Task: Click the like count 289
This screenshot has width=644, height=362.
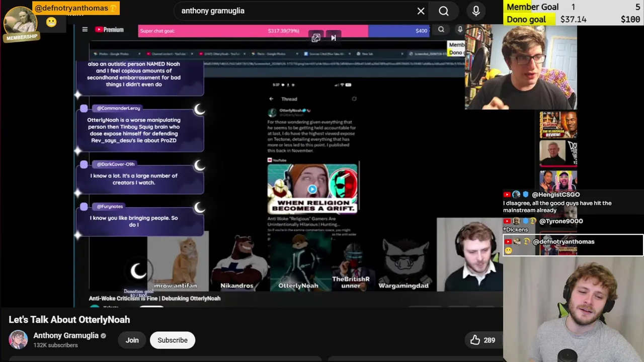Action: click(489, 340)
